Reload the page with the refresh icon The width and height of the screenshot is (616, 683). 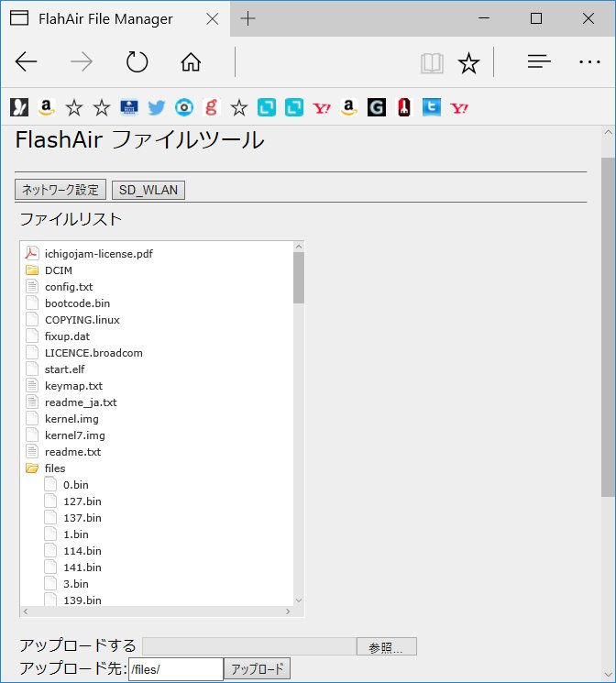tap(137, 61)
